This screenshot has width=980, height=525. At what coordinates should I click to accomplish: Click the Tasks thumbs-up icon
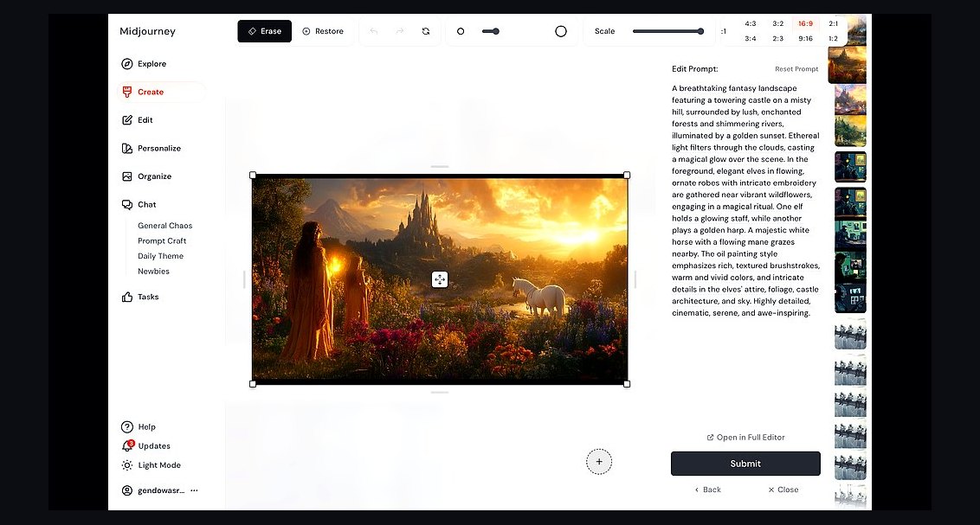pos(127,297)
